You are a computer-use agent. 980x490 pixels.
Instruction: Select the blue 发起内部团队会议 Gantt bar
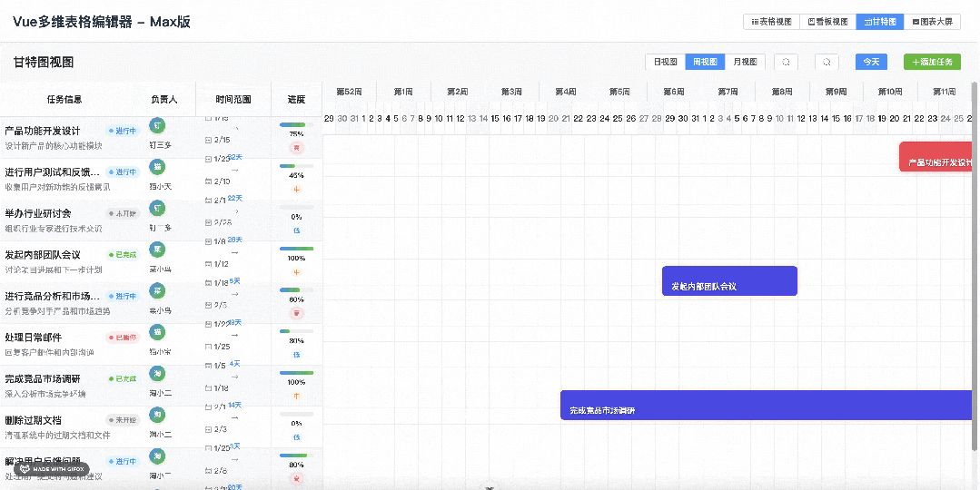(729, 281)
